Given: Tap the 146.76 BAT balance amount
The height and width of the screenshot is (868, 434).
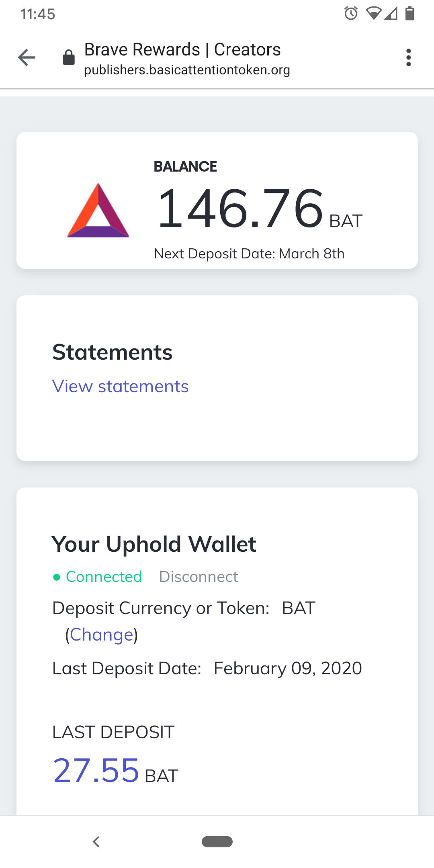Looking at the screenshot, I should (240, 209).
